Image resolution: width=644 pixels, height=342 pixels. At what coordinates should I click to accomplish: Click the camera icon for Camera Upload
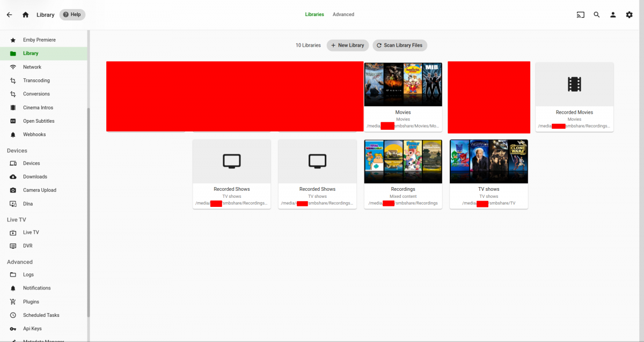pos(13,190)
